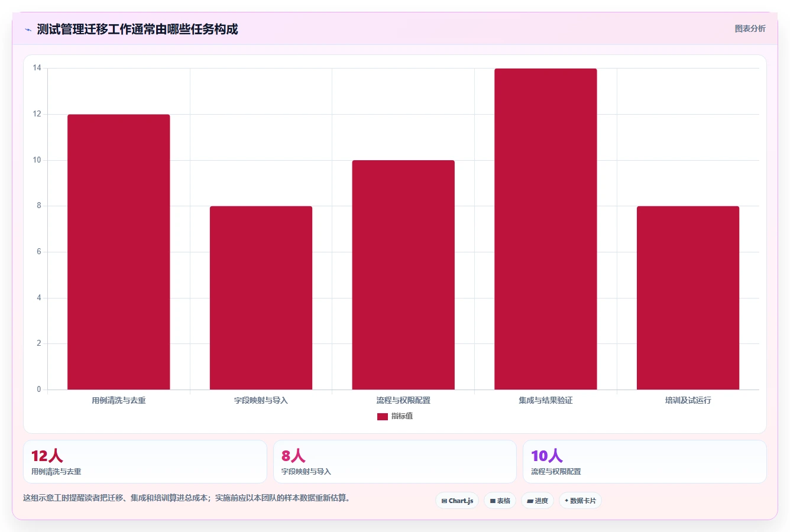
Task: Click the y-axis value 0
Action: (39, 389)
